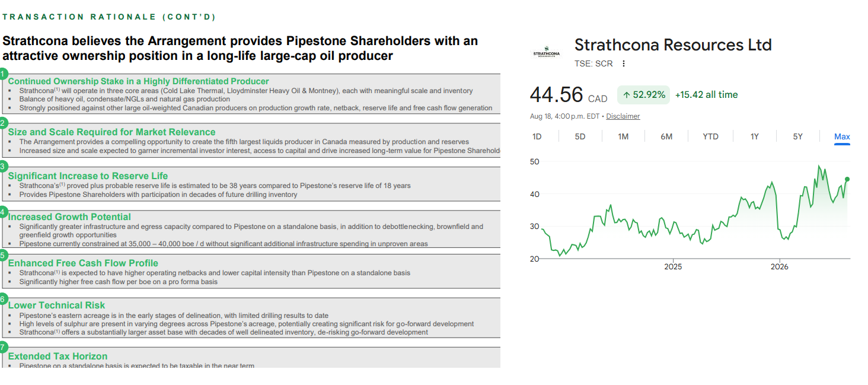Click the Lower Technical Risk heading

coord(56,305)
